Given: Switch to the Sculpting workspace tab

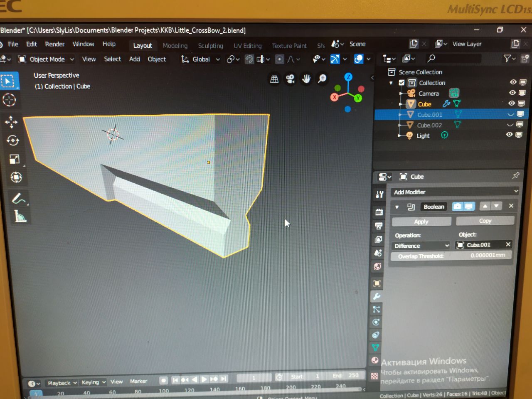Looking at the screenshot, I should click(210, 46).
